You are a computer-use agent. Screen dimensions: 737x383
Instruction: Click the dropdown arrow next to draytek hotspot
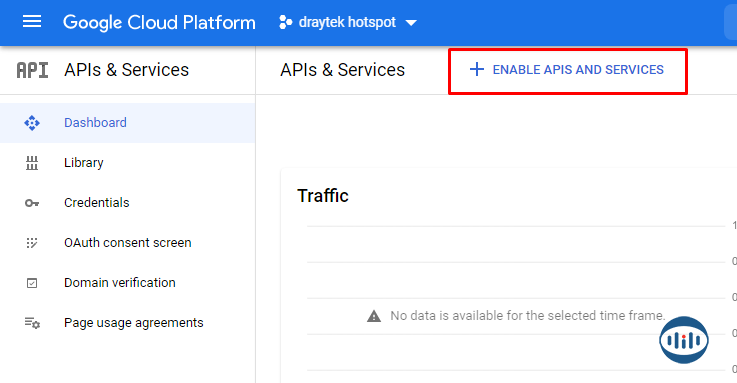tap(411, 23)
